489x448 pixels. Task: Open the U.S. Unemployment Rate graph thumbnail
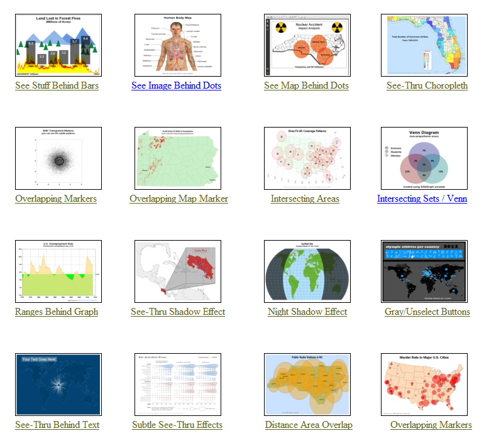58,271
